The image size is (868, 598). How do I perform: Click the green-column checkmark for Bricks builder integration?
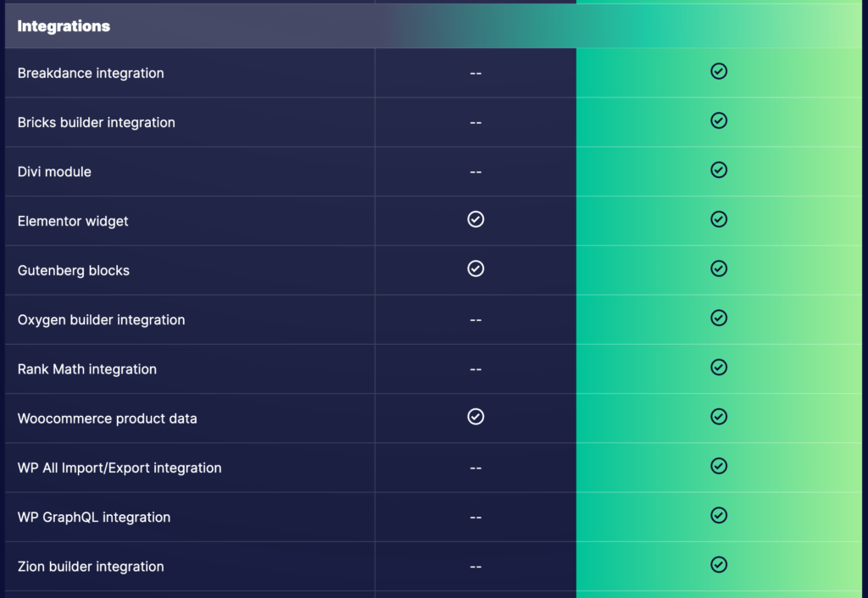tap(719, 120)
